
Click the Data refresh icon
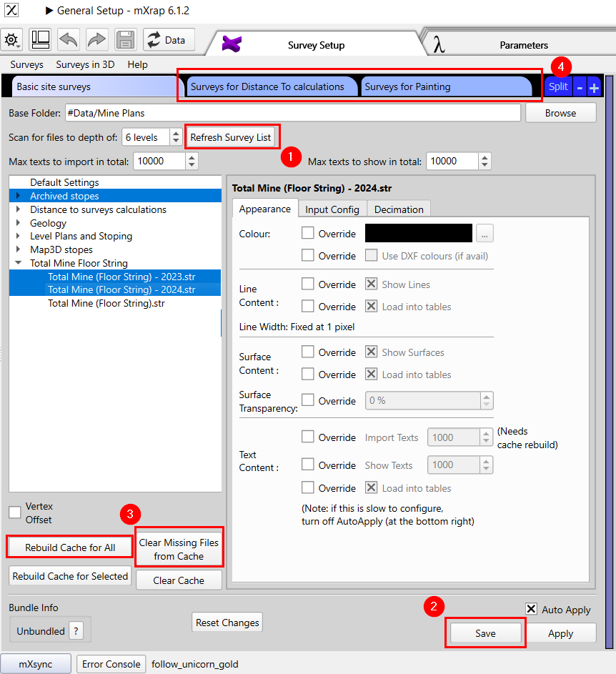(x=154, y=40)
